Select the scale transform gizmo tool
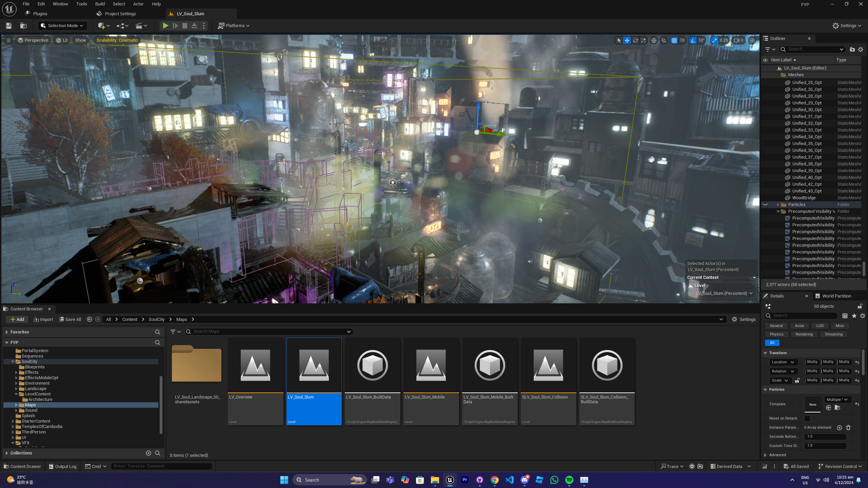Image resolution: width=868 pixels, height=488 pixels. pos(644,40)
